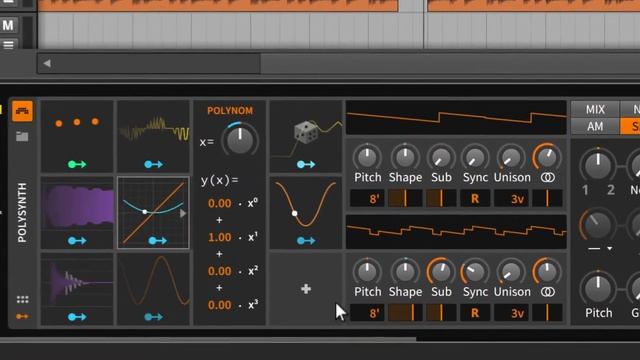Click the x⁰ coefficient value 0.00
This screenshot has width=640, height=360.
[x=220, y=203]
